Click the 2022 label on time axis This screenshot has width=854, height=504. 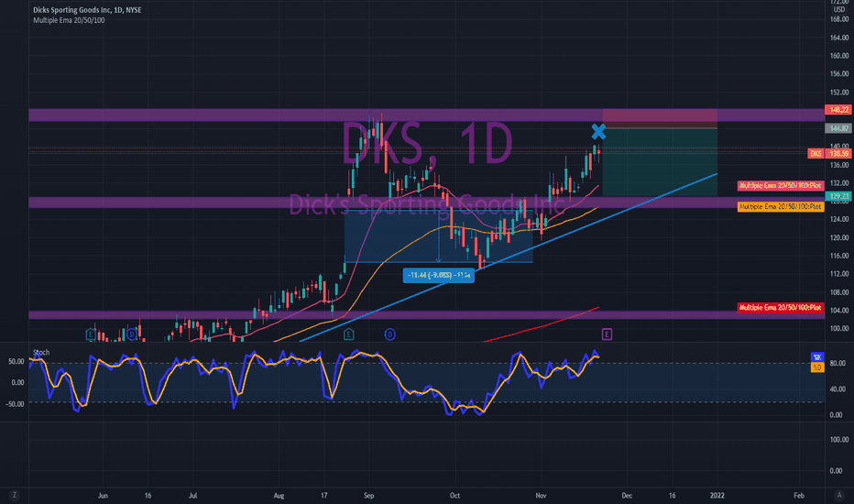717,495
